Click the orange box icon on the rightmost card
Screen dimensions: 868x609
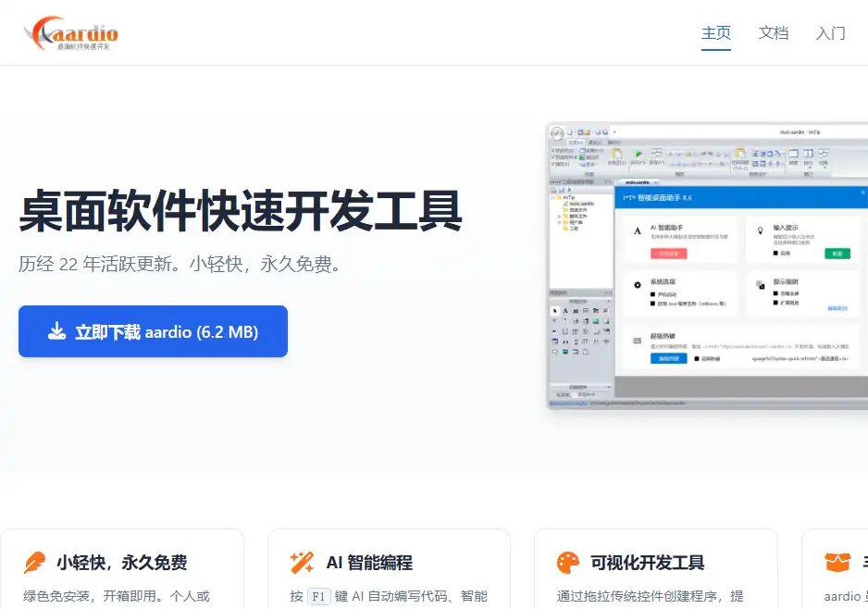point(837,563)
